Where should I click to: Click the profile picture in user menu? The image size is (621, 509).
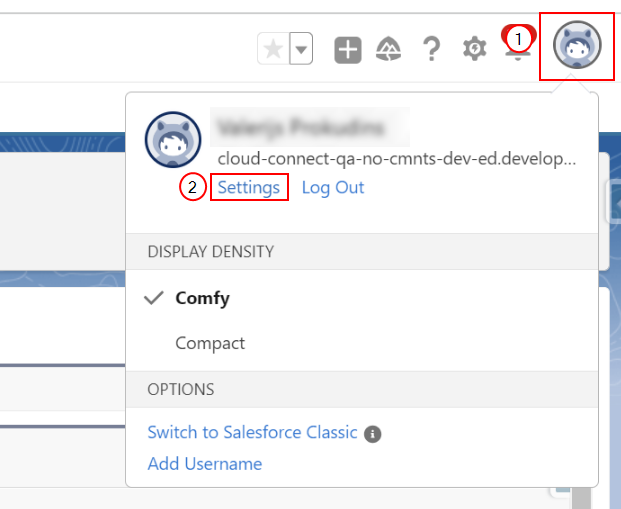click(x=173, y=139)
